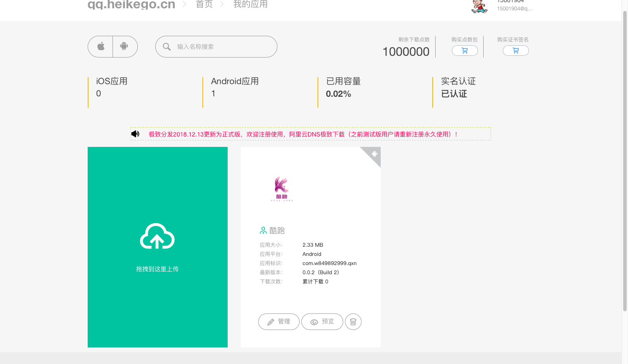Click the speaker announcement icon
The image size is (628, 364).
(135, 134)
